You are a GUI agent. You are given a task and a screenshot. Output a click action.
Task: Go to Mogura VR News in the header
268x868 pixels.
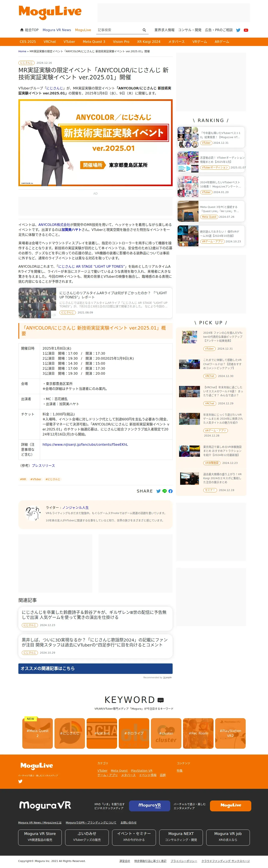[57, 30]
